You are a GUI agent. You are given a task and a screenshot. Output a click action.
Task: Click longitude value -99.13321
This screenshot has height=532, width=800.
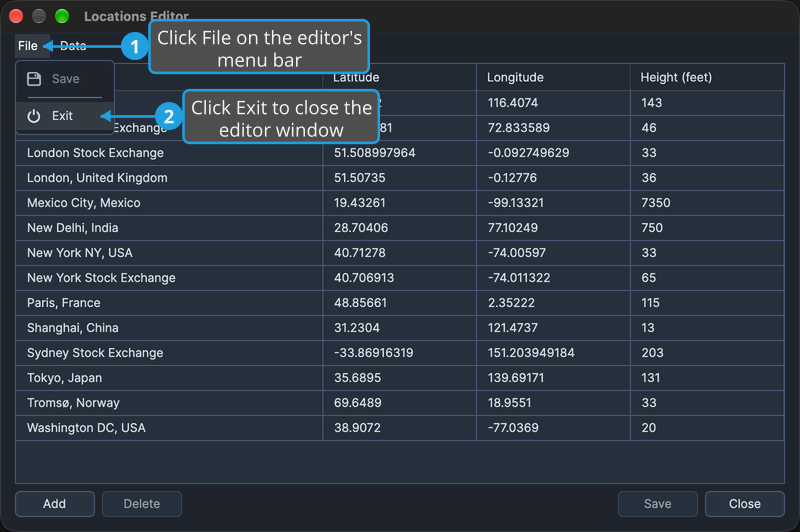[516, 203]
